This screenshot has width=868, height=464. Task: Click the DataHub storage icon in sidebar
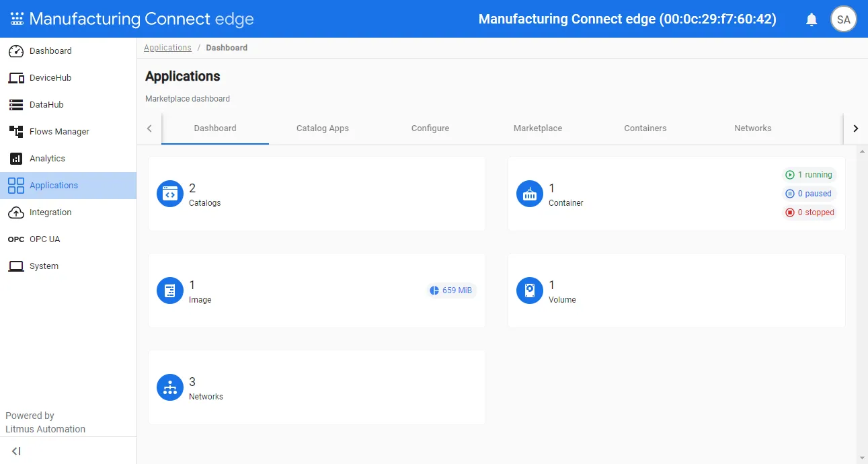[x=16, y=105]
